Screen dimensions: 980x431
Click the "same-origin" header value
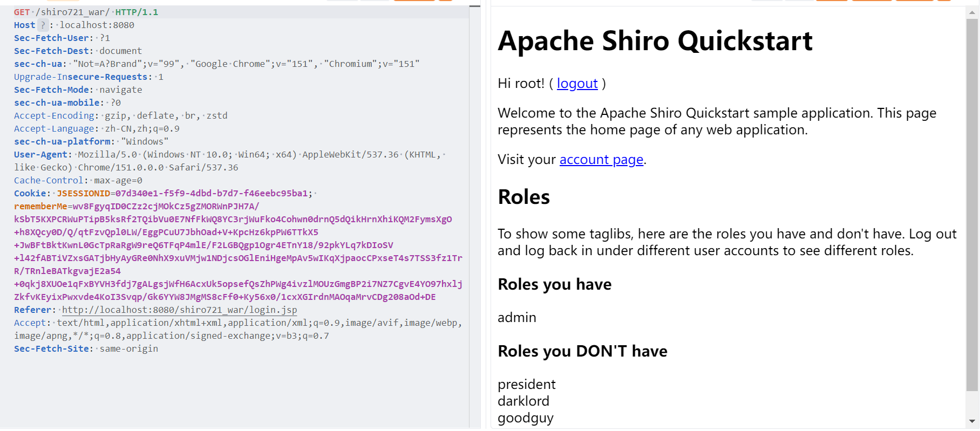click(128, 349)
